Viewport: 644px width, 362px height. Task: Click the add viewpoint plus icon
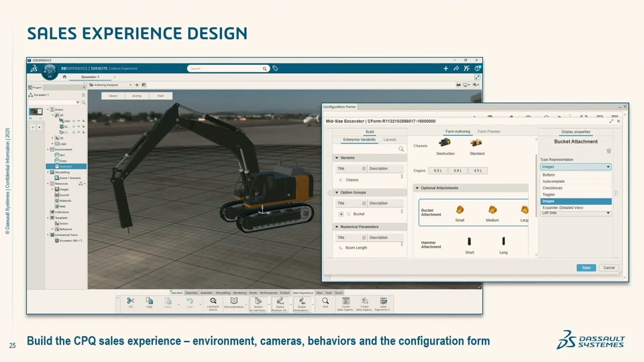[137, 85]
